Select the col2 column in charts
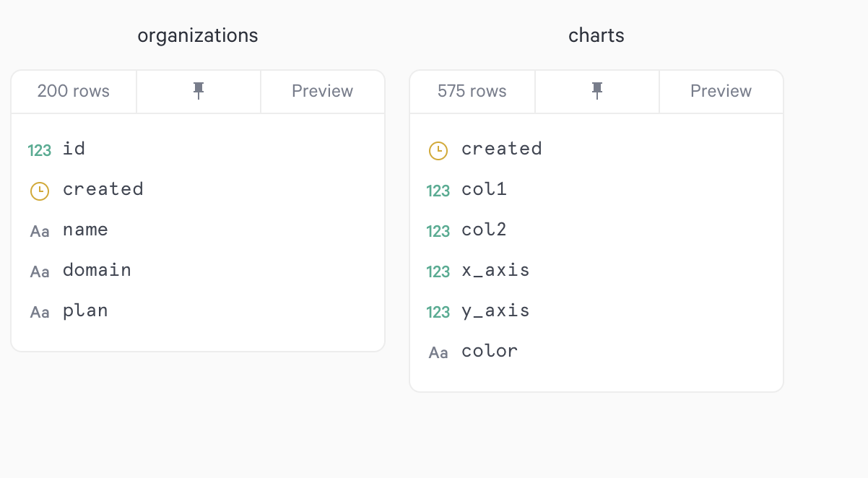 click(x=484, y=230)
